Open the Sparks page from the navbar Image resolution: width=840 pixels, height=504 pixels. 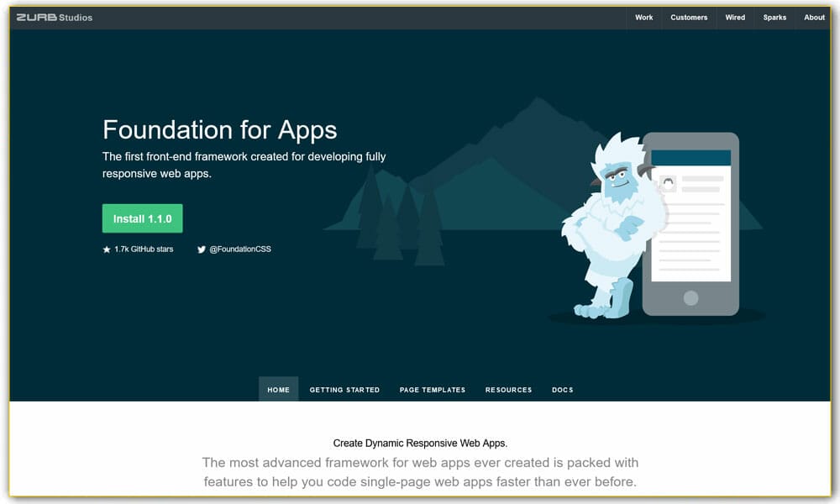[774, 17]
